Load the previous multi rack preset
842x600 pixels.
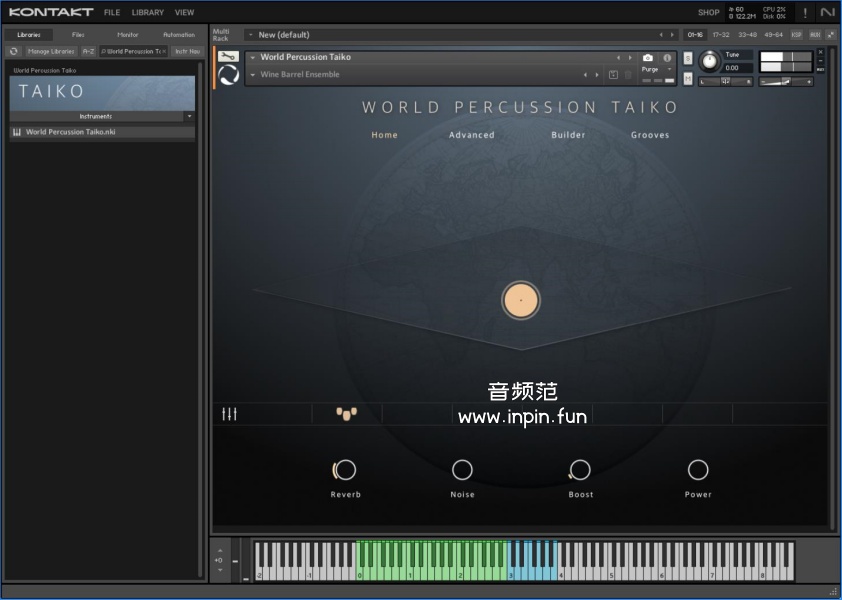click(661, 35)
